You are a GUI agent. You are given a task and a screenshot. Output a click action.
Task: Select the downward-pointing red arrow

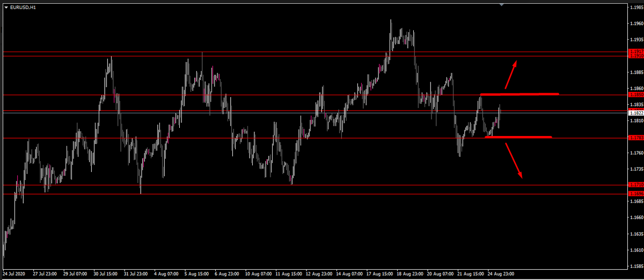(x=514, y=161)
